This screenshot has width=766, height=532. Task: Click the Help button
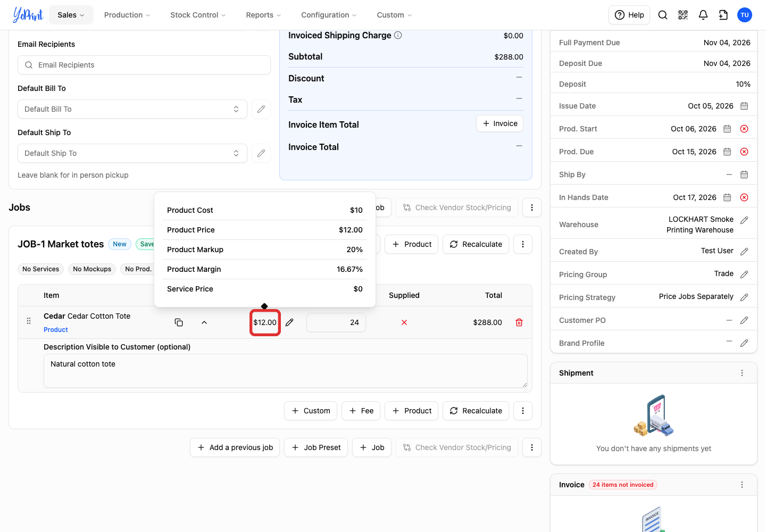click(x=629, y=15)
